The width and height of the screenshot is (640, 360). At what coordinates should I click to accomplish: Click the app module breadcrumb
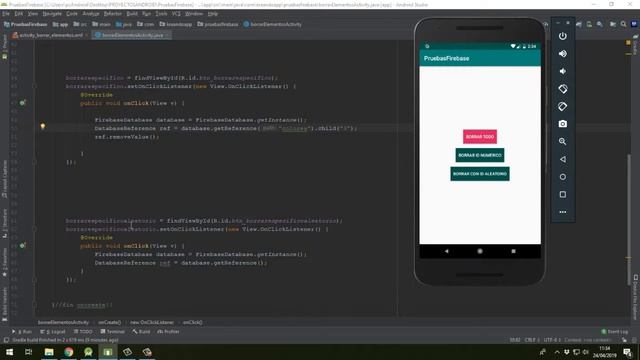(x=60, y=24)
